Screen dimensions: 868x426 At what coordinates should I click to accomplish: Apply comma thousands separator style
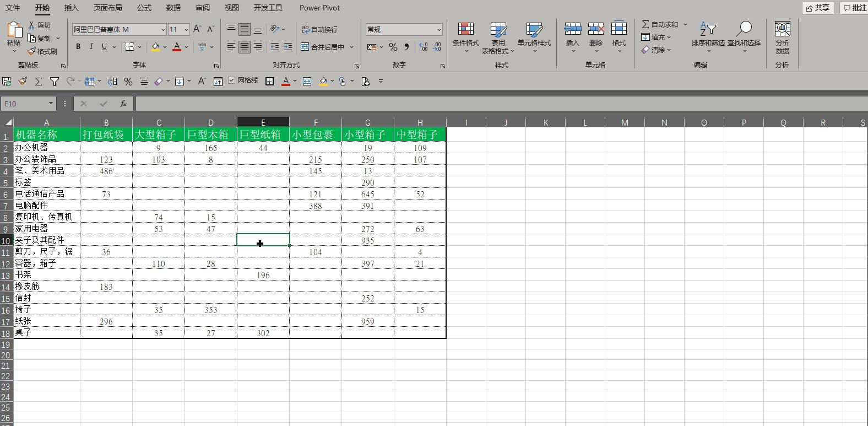pyautogui.click(x=406, y=47)
